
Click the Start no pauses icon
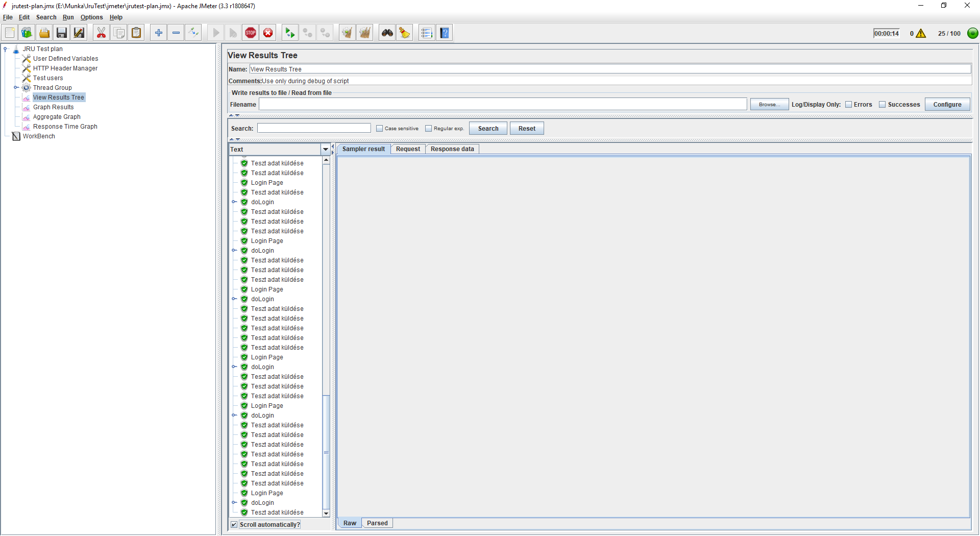click(233, 33)
